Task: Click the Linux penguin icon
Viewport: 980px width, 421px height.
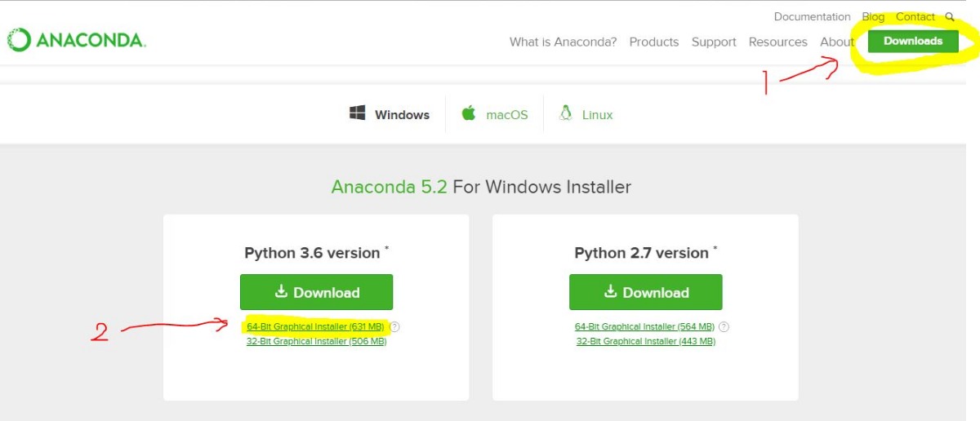Action: (565, 113)
